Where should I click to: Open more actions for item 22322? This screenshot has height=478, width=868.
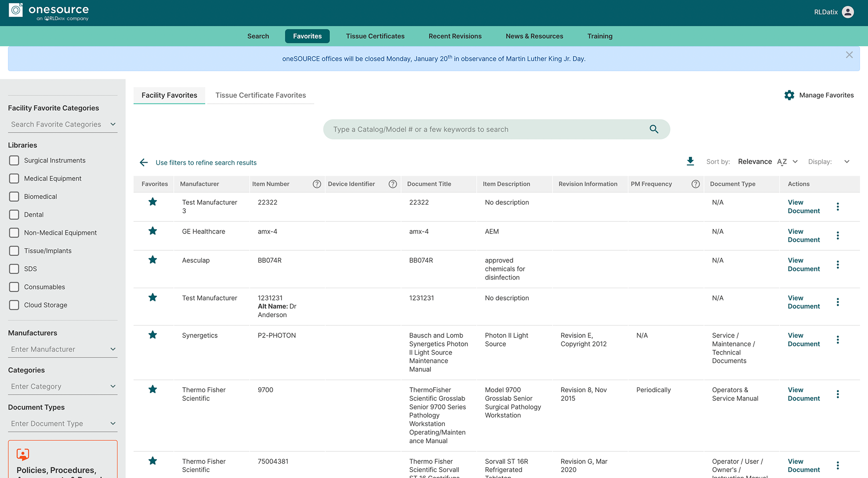[x=838, y=206]
